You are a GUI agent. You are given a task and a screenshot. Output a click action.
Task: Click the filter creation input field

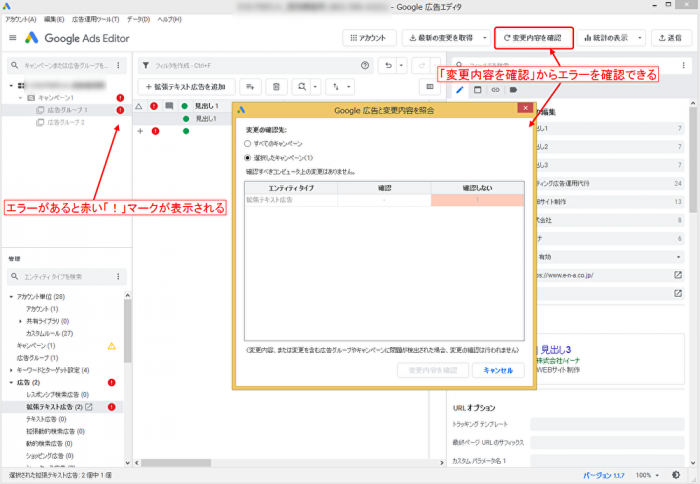point(254,66)
